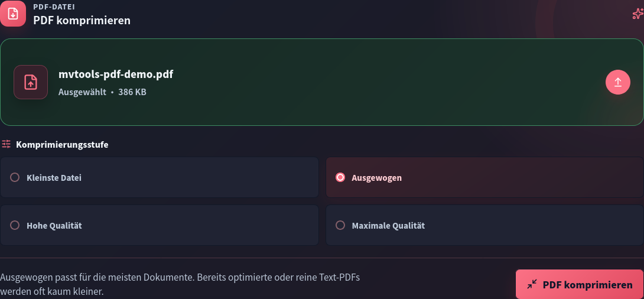Image resolution: width=644 pixels, height=299 pixels.
Task: Click the file upload icon beside mvtools-pdf-demo.pdf
Action: coord(31,82)
